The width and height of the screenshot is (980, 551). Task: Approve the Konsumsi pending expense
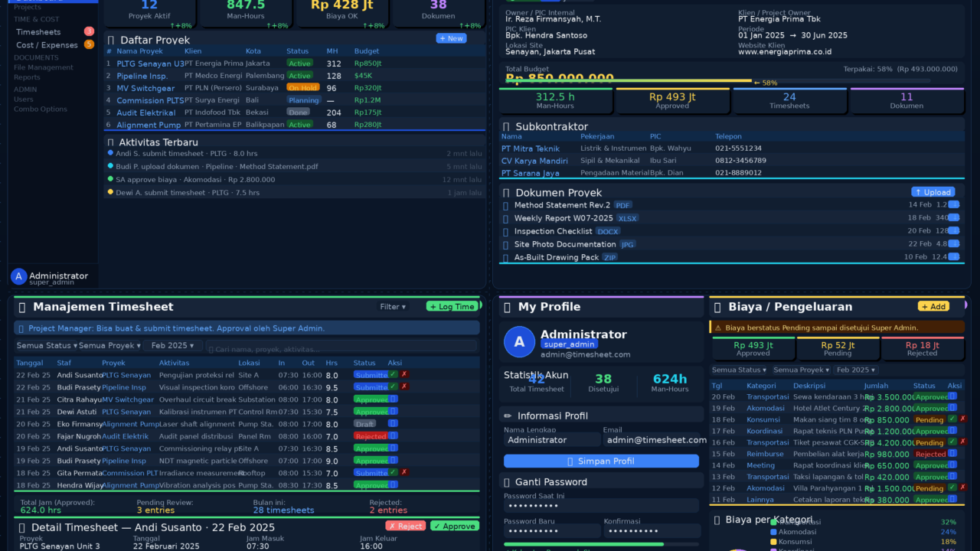pyautogui.click(x=952, y=419)
